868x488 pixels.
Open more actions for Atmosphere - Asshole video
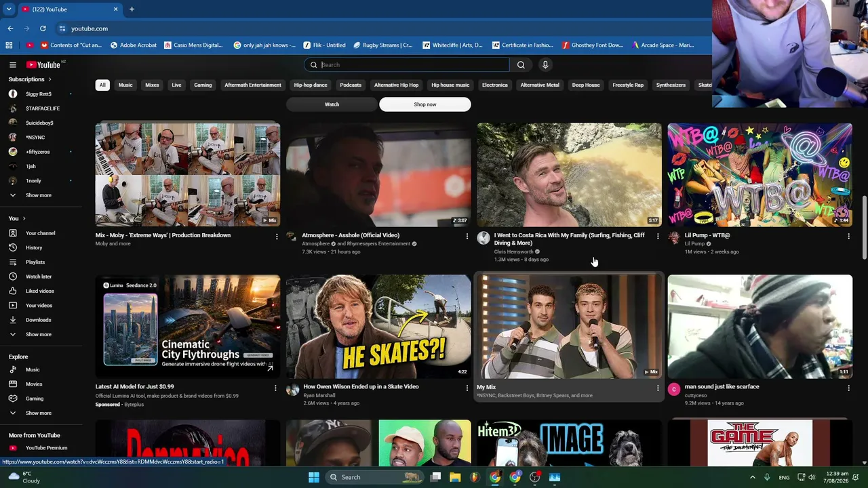(467, 237)
